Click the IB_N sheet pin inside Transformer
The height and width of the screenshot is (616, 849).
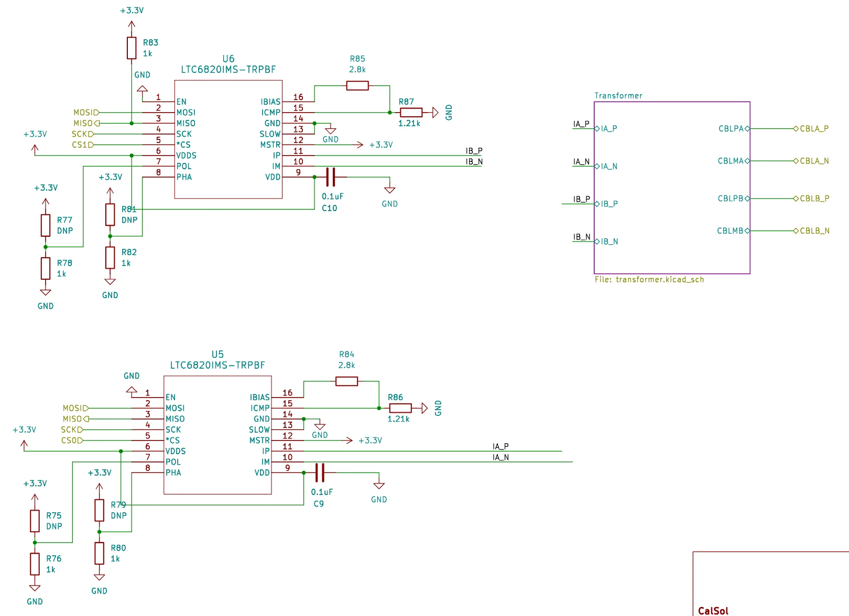pyautogui.click(x=606, y=241)
